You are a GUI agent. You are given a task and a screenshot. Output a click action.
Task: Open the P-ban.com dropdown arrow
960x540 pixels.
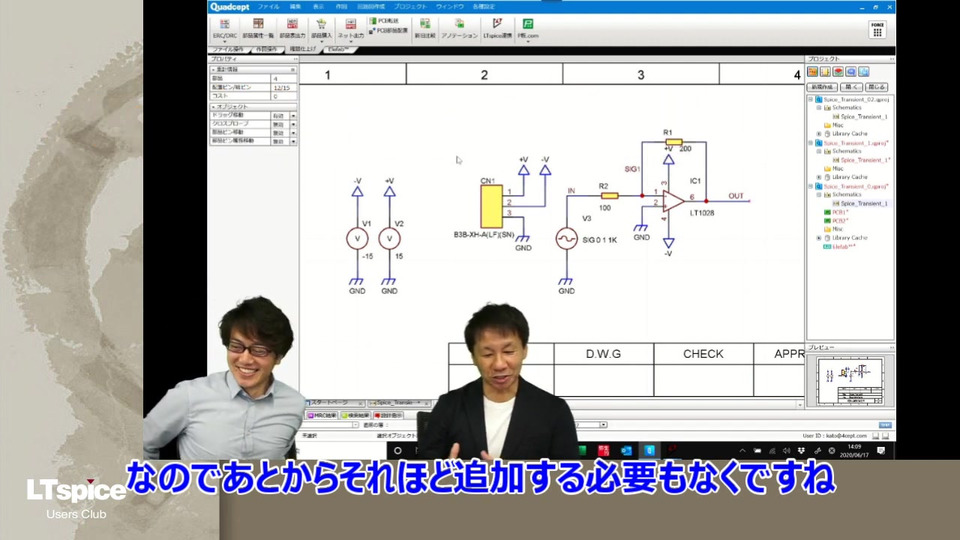(527, 42)
